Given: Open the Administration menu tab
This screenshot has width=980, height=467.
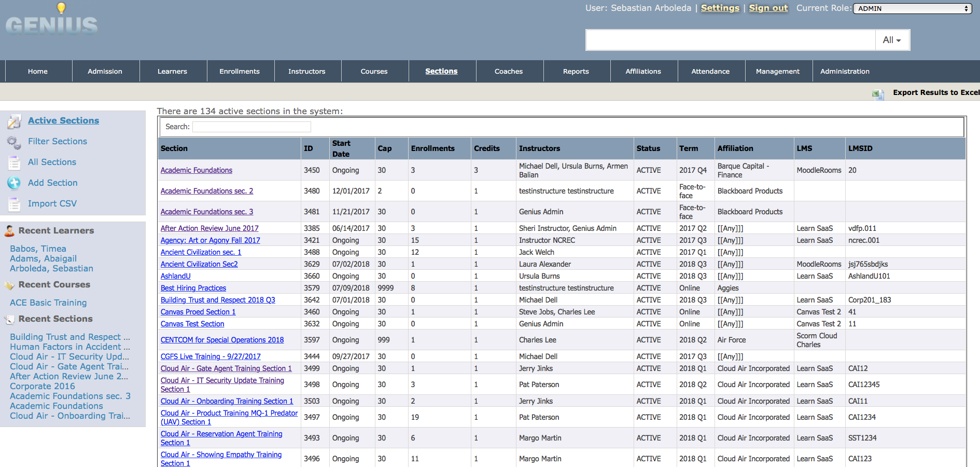Looking at the screenshot, I should click(x=844, y=72).
